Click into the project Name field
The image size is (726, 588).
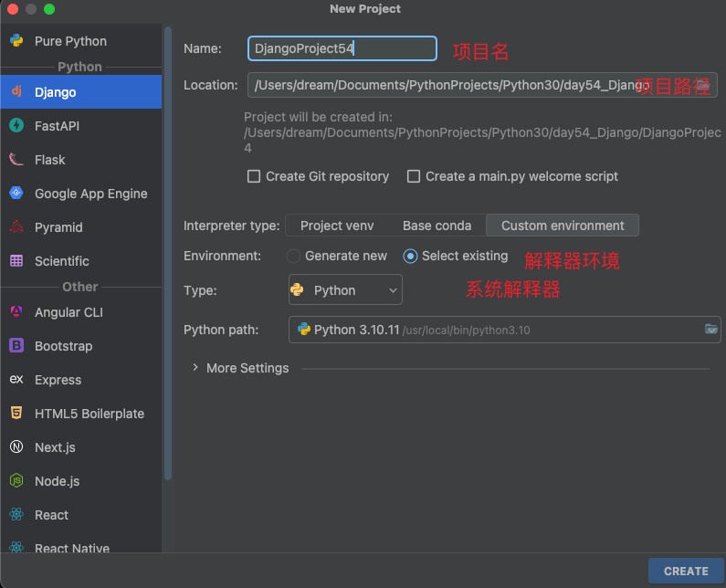coord(342,48)
